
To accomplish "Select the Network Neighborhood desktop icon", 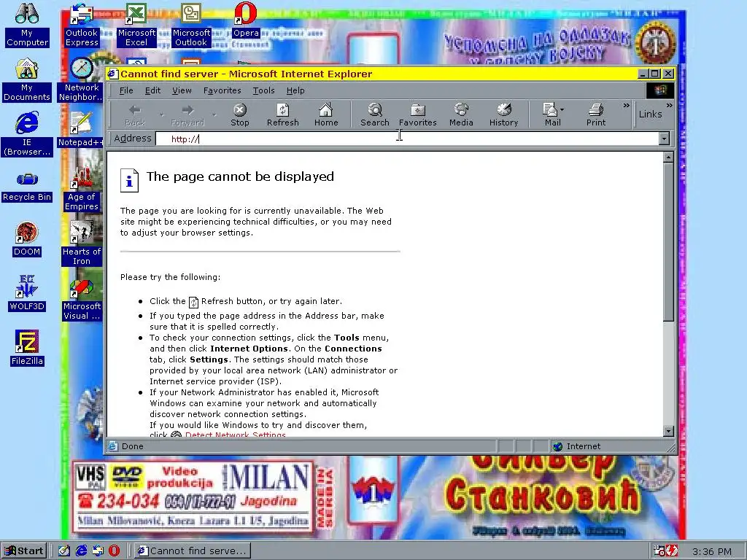I will 82,79.
